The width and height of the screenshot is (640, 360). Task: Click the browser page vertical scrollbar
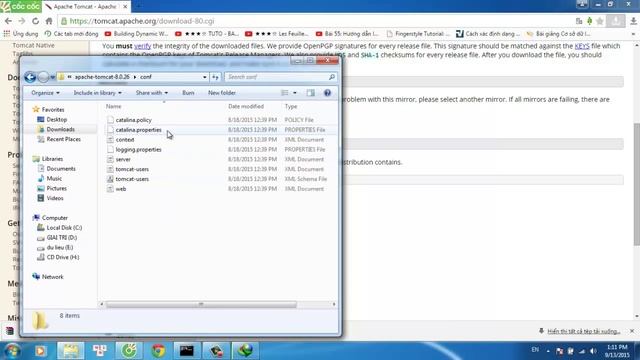(636, 184)
